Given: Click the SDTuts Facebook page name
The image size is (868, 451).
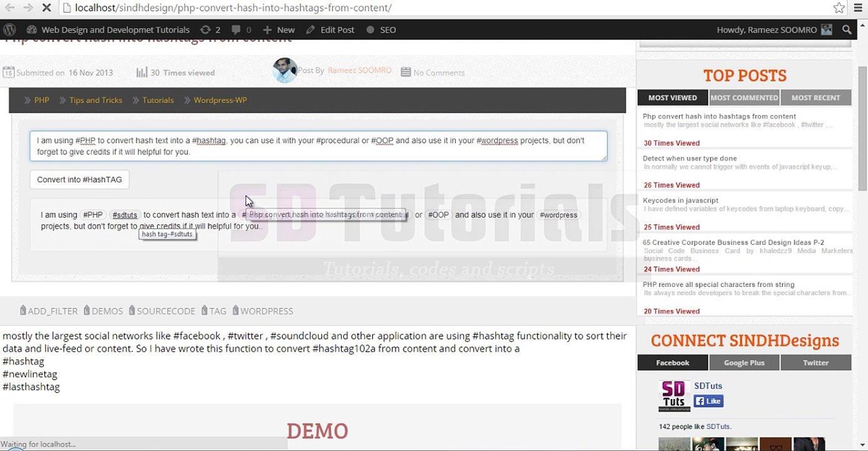Looking at the screenshot, I should (x=708, y=386).
